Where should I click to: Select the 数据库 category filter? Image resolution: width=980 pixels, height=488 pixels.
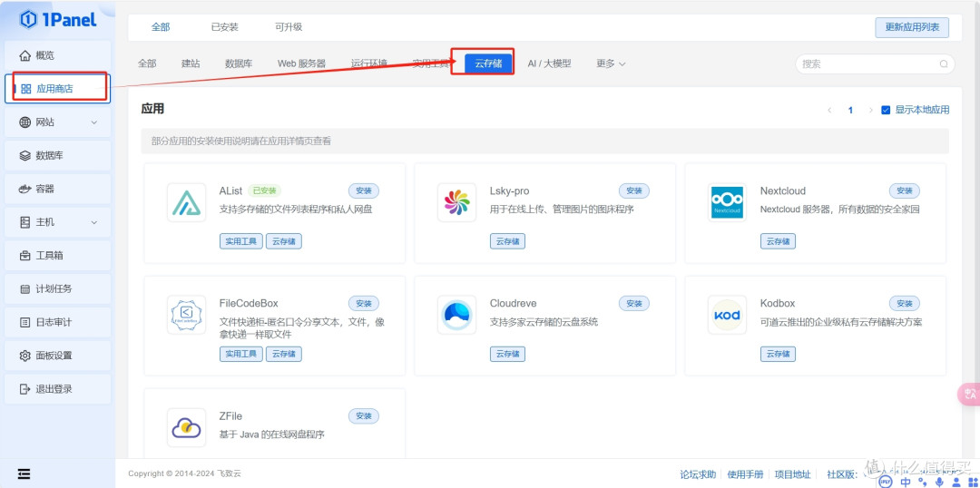239,63
